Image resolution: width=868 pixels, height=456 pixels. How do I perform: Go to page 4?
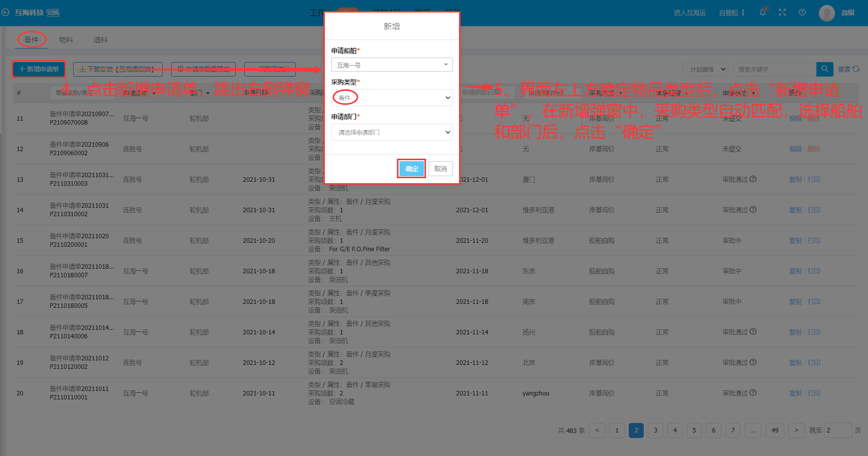point(675,430)
